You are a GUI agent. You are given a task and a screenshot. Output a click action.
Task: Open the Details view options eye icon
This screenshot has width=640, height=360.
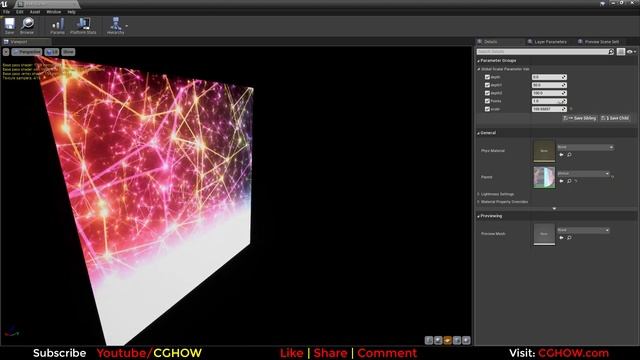(x=631, y=52)
